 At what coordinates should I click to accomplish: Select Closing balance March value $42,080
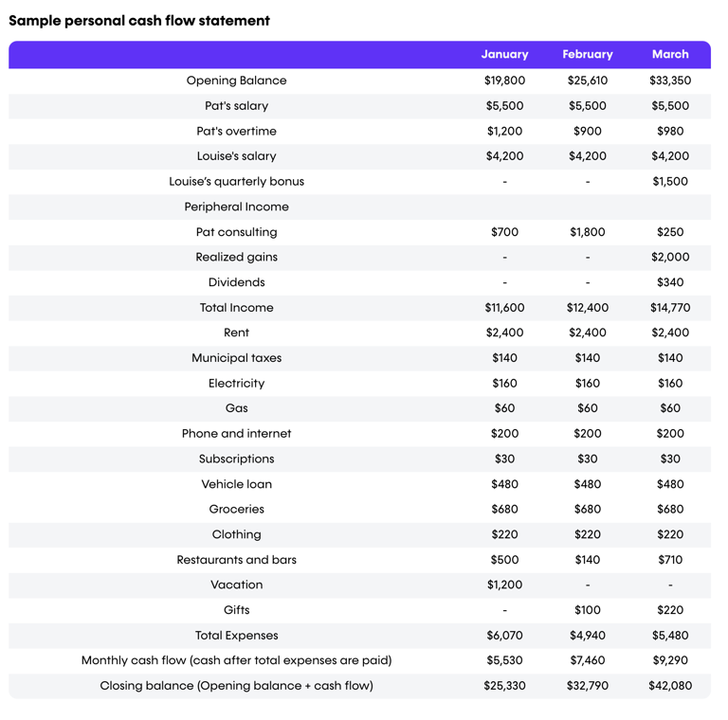tap(669, 686)
